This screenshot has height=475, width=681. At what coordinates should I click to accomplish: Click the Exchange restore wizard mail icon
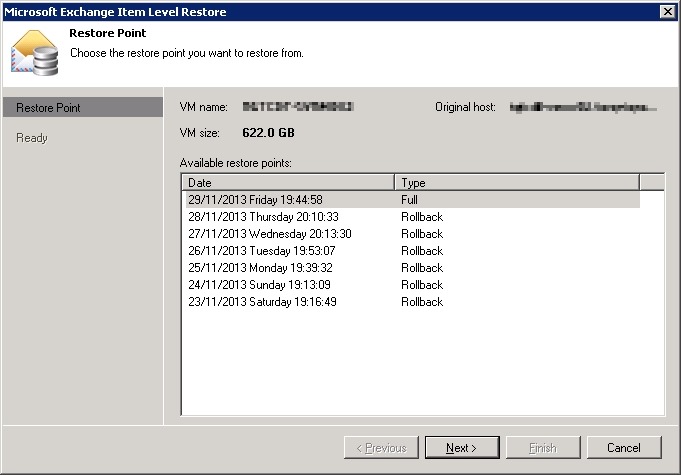pos(34,53)
